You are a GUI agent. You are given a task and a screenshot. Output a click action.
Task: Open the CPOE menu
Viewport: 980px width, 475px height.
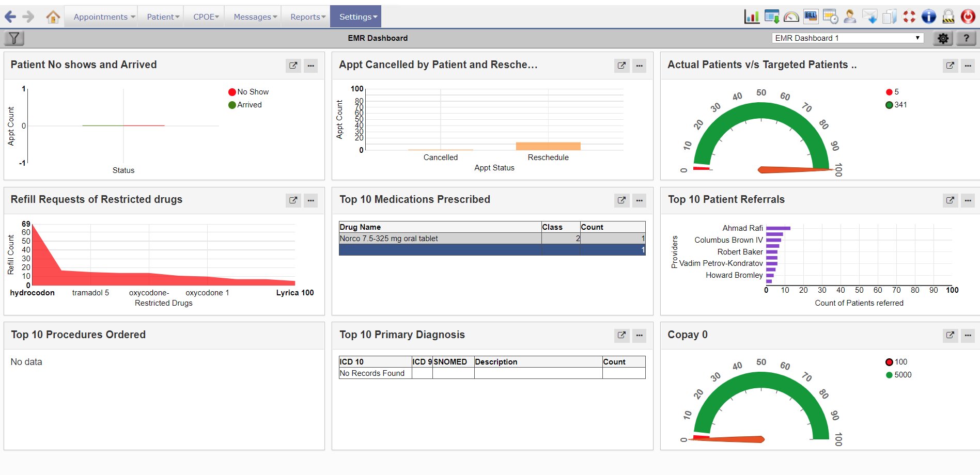pyautogui.click(x=206, y=17)
